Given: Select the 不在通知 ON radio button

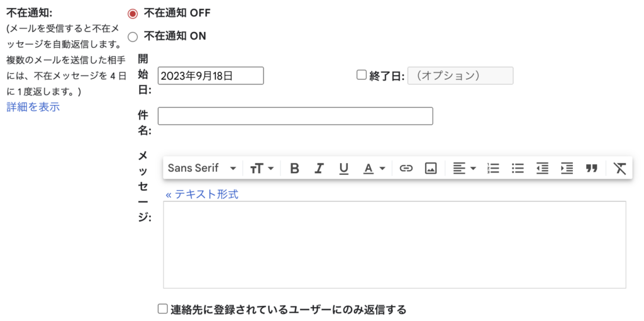Looking at the screenshot, I should point(133,37).
